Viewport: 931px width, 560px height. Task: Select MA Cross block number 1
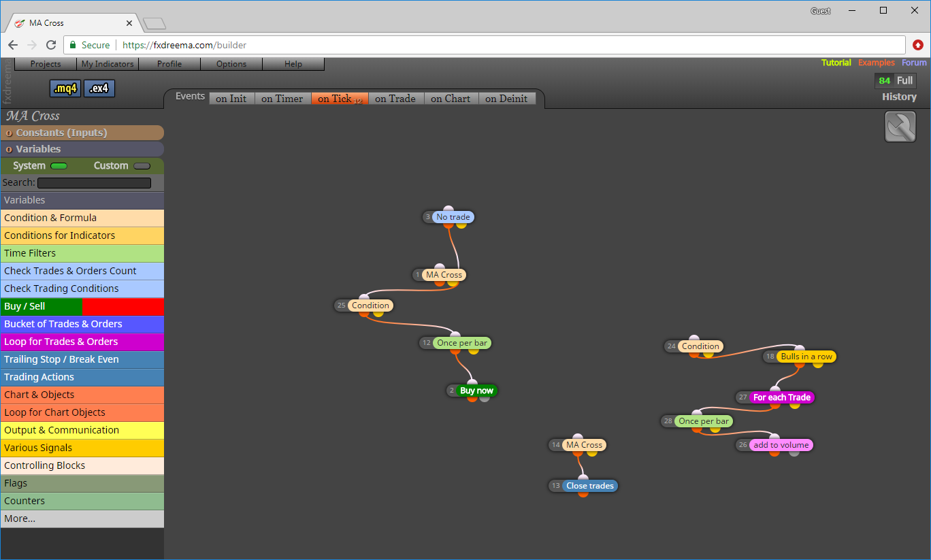(444, 275)
